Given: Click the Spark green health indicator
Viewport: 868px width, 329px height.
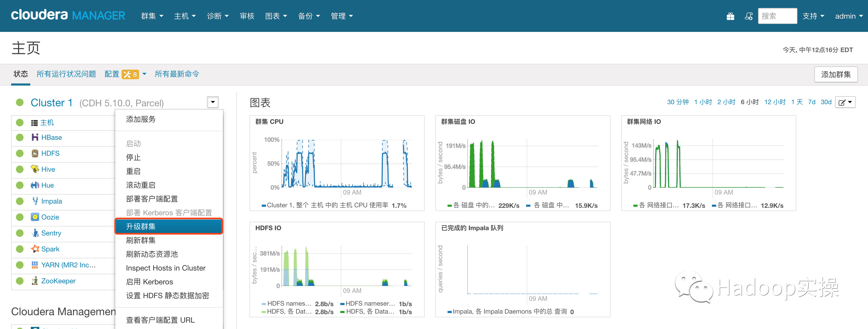Looking at the screenshot, I should 20,249.
